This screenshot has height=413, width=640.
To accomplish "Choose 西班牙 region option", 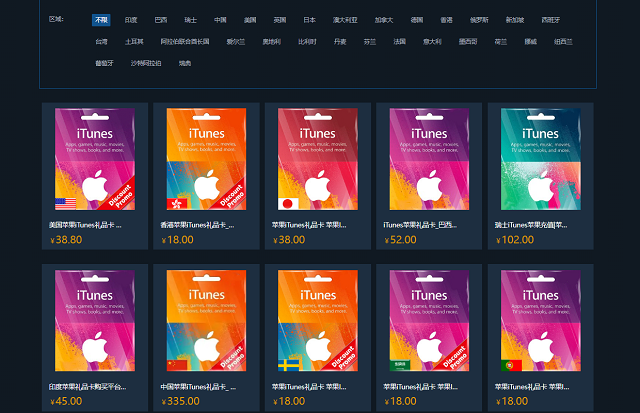I will 551,20.
